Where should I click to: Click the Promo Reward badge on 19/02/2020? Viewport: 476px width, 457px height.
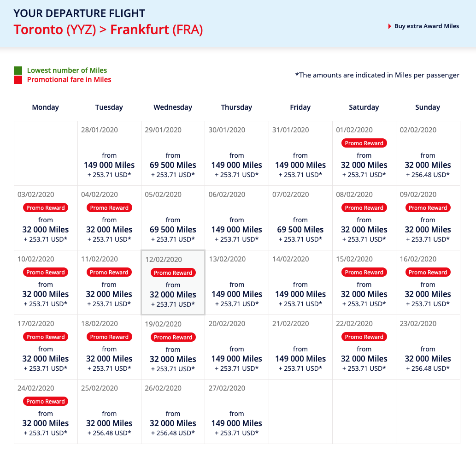click(x=173, y=337)
